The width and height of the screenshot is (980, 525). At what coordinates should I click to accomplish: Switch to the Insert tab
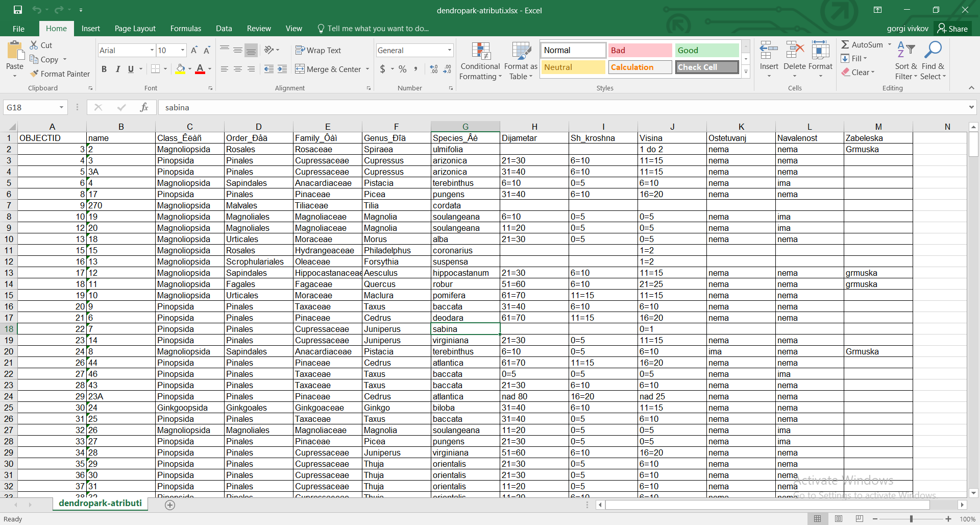pos(90,29)
